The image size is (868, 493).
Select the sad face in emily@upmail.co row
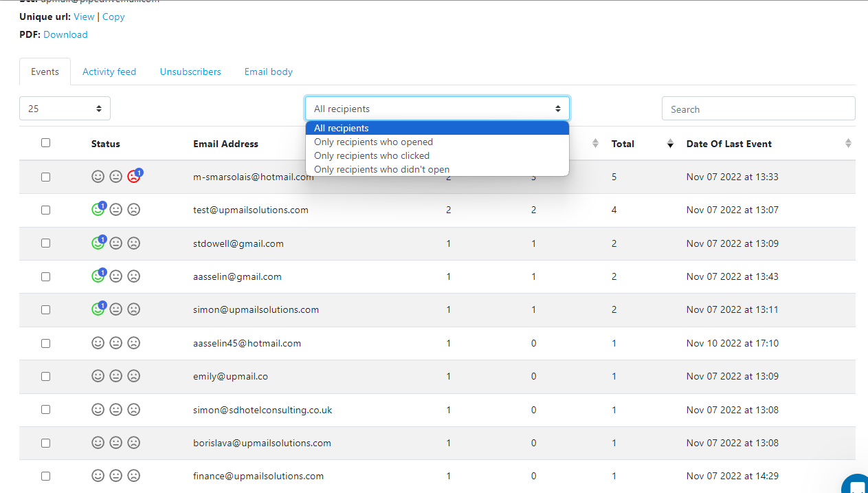point(133,376)
